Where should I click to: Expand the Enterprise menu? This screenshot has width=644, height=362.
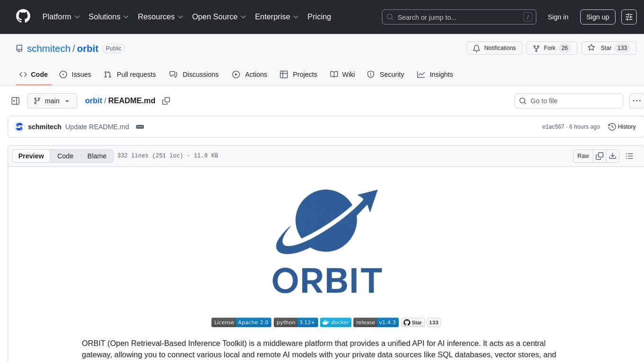click(277, 17)
